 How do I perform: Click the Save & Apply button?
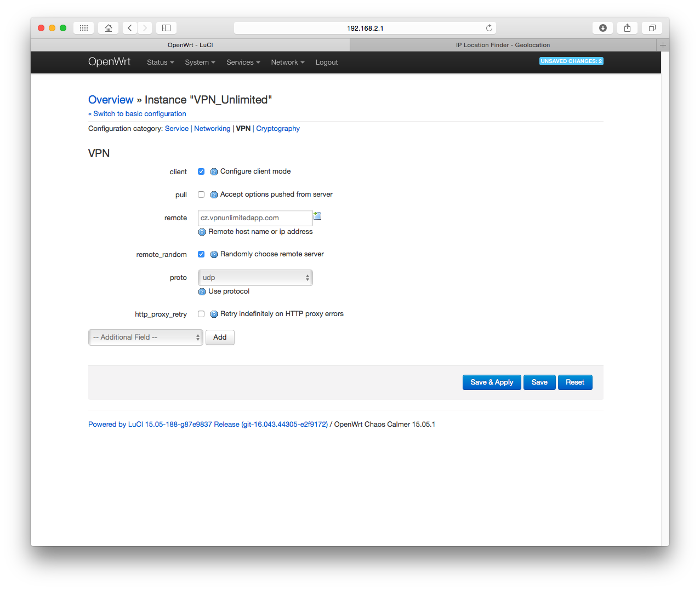[492, 382]
